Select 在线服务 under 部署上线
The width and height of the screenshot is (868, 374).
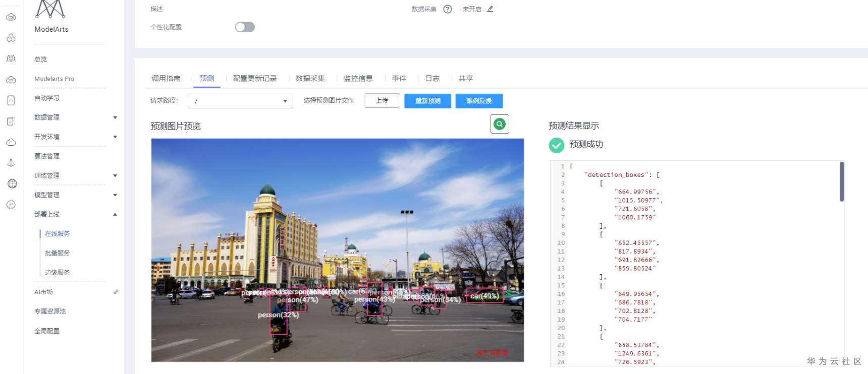[58, 234]
